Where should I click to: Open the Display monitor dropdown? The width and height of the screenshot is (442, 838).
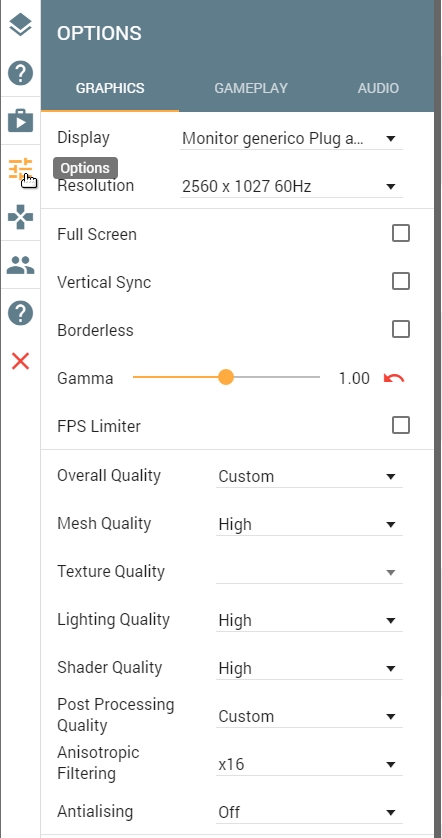tap(291, 138)
